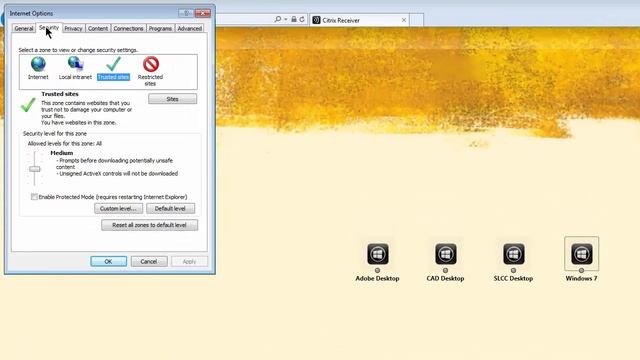640x360 pixels.
Task: Open a new browser tab
Action: tap(416, 20)
